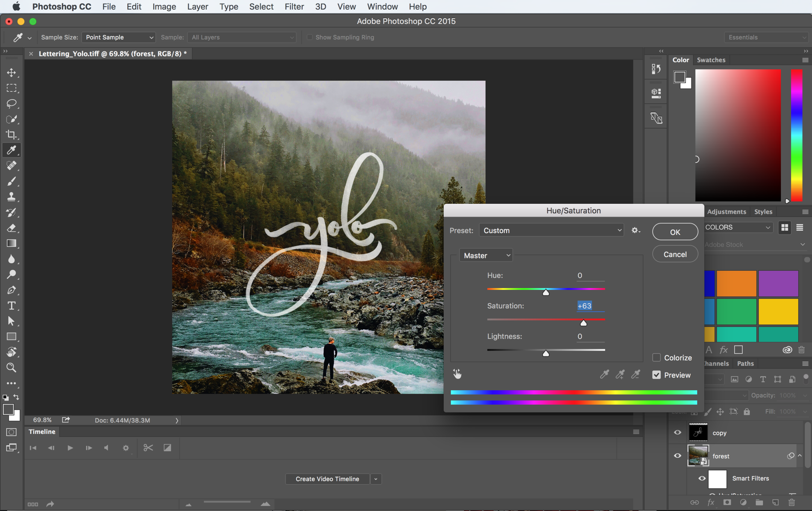Click Create Video Timeline button
The width and height of the screenshot is (812, 511).
[x=327, y=479]
